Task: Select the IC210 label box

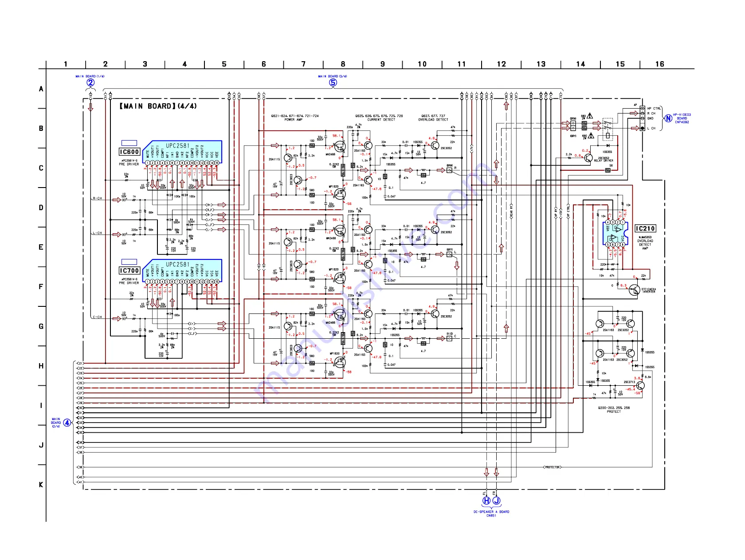Action: click(645, 228)
